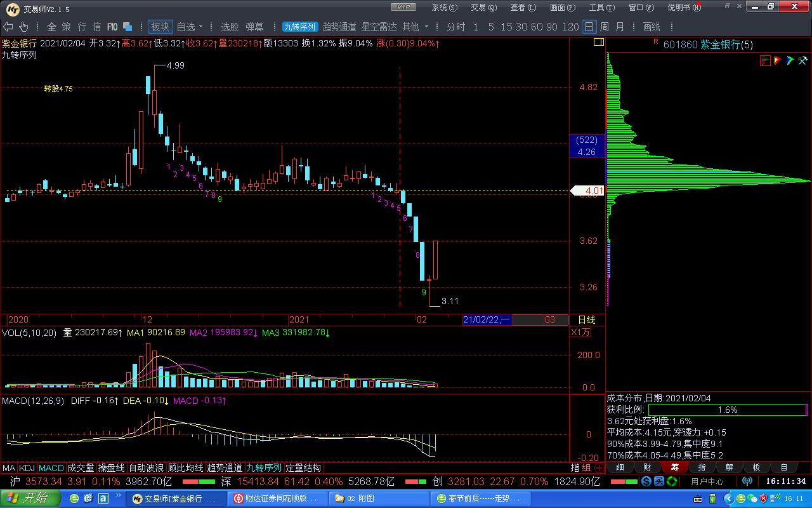
Task: Open the 工具(T) menu
Action: (x=602, y=8)
